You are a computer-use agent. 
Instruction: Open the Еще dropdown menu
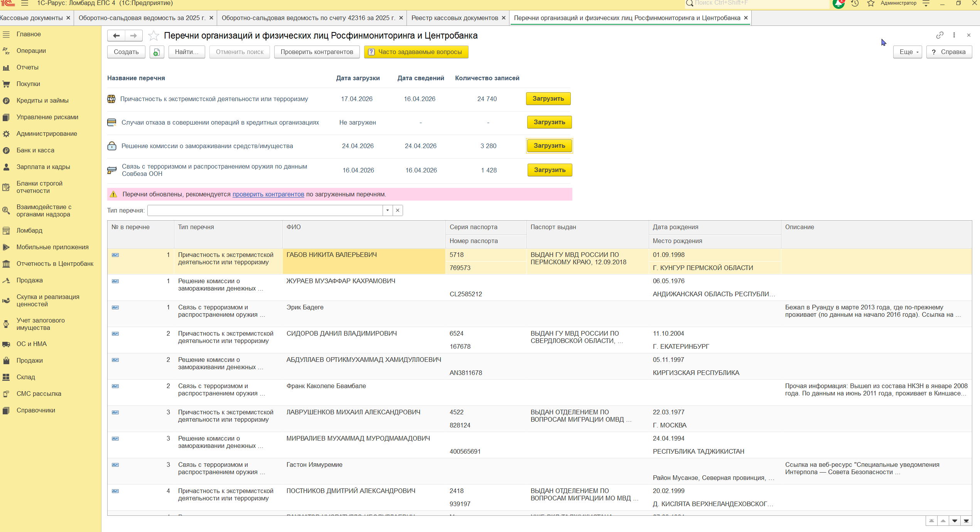coord(907,52)
